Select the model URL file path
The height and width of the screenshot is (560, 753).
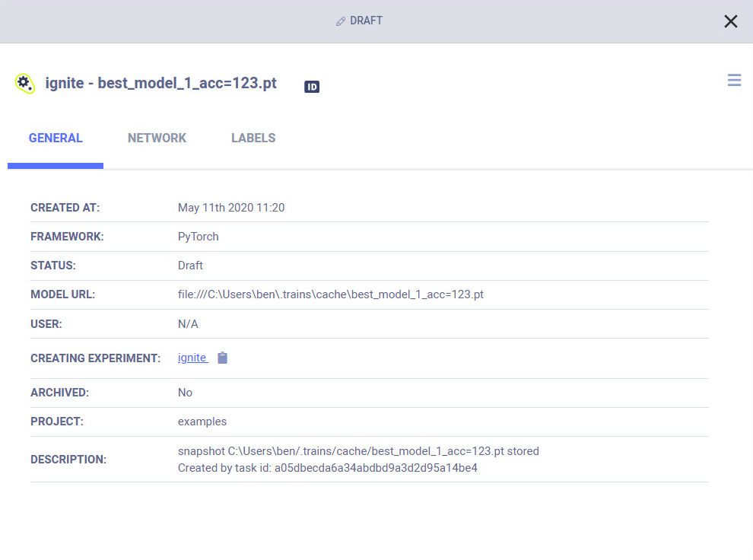pos(330,294)
